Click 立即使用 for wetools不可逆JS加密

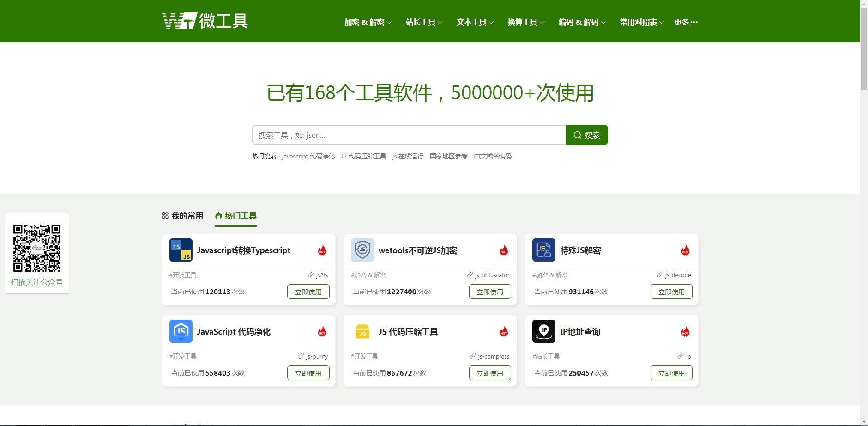tap(490, 292)
